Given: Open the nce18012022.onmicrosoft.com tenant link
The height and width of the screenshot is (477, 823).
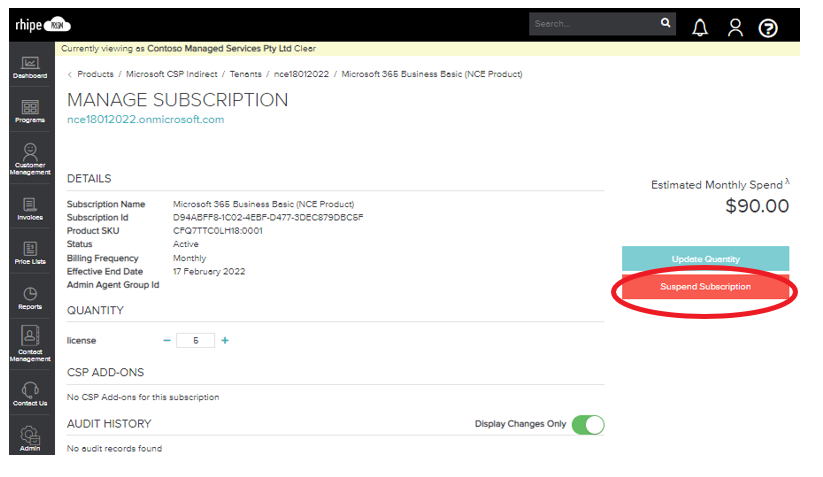Looking at the screenshot, I should pyautogui.click(x=145, y=119).
